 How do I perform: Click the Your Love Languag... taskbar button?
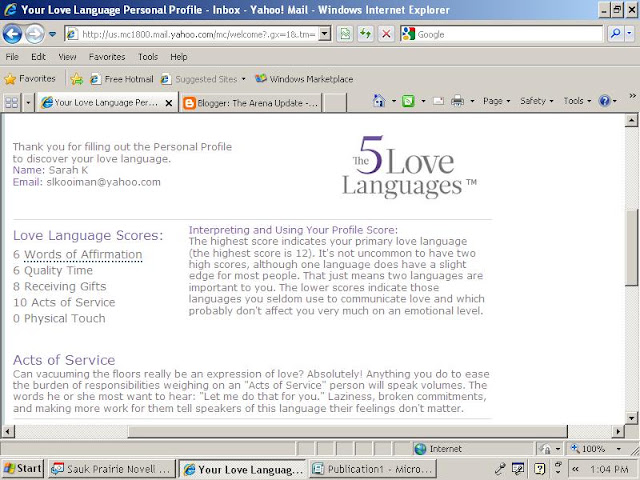[242, 469]
